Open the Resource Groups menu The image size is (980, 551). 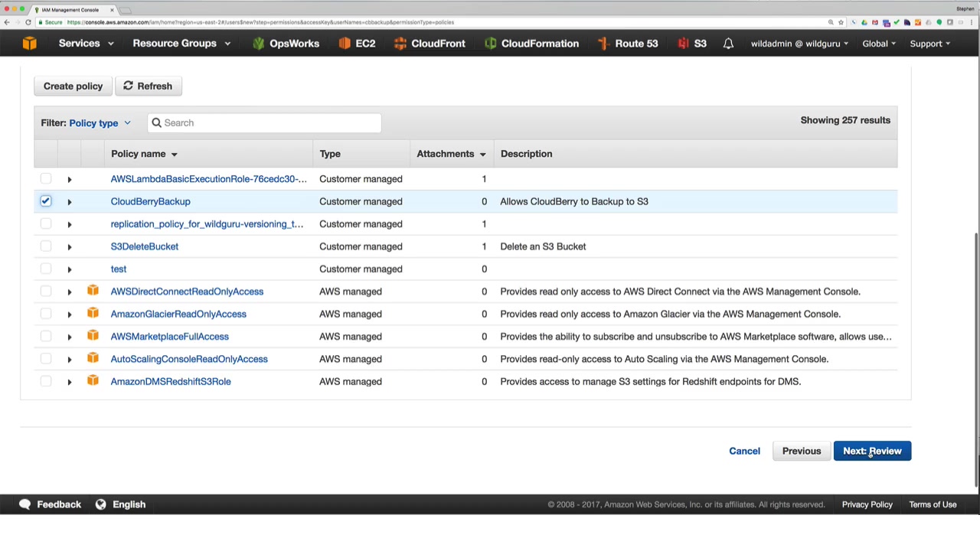(x=181, y=44)
